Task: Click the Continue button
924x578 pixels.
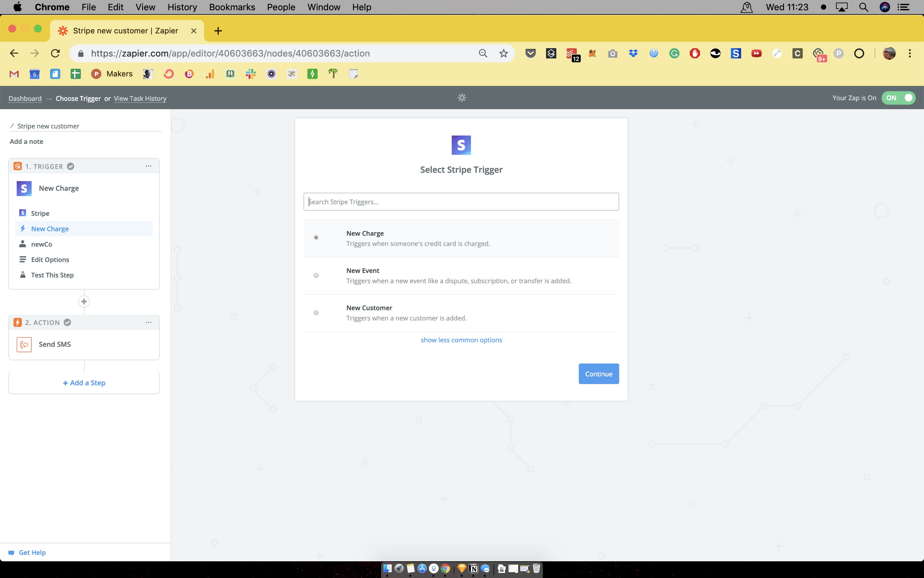Action: point(599,374)
